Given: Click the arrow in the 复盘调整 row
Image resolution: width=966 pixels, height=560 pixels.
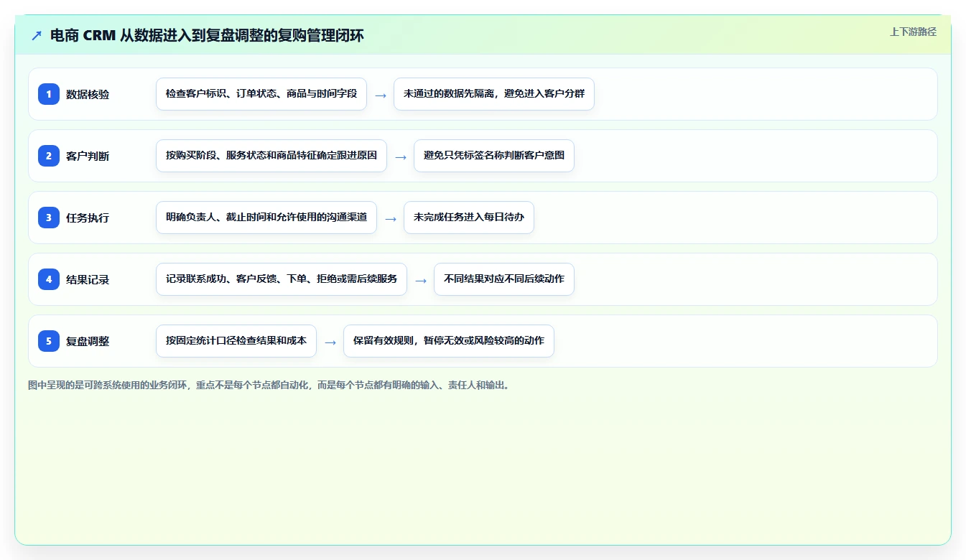Looking at the screenshot, I should click(330, 342).
